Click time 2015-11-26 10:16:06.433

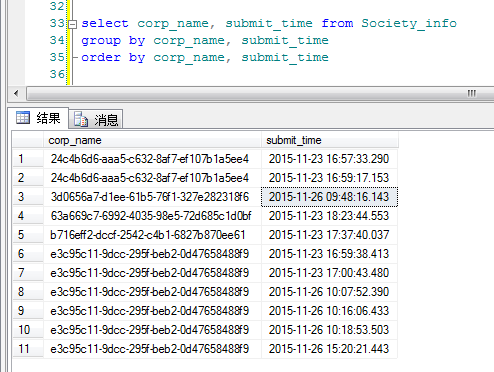[x=330, y=311]
